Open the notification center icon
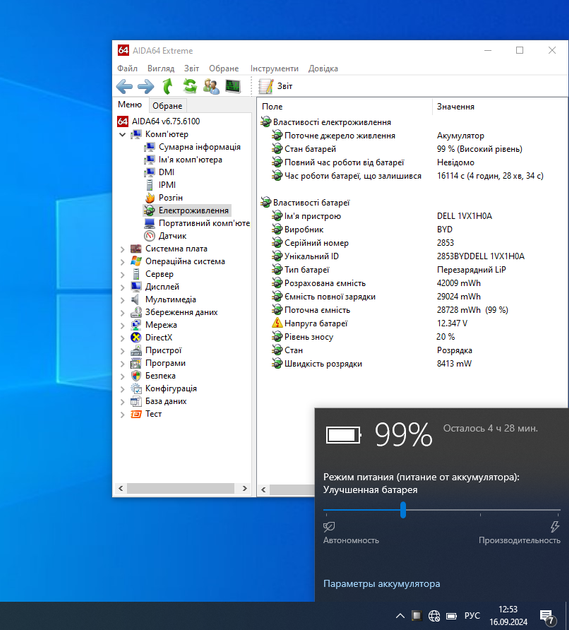This screenshot has height=630, width=569. [x=548, y=617]
